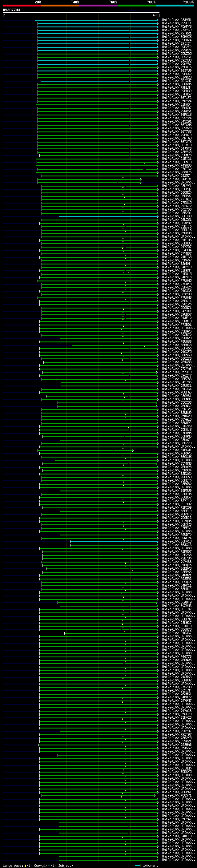Click hit label UniRef100_C1N654
This screenshot has height=868, width=197.
[176, 104]
